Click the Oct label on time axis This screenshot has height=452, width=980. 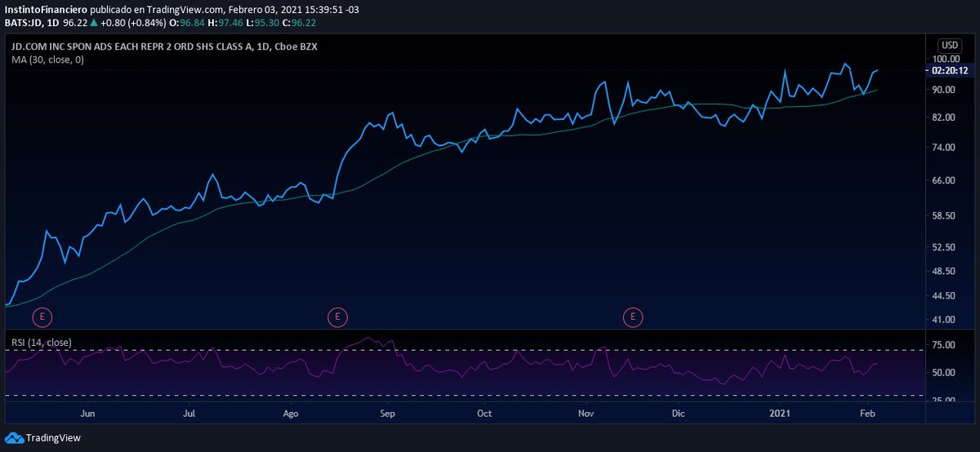pos(485,414)
